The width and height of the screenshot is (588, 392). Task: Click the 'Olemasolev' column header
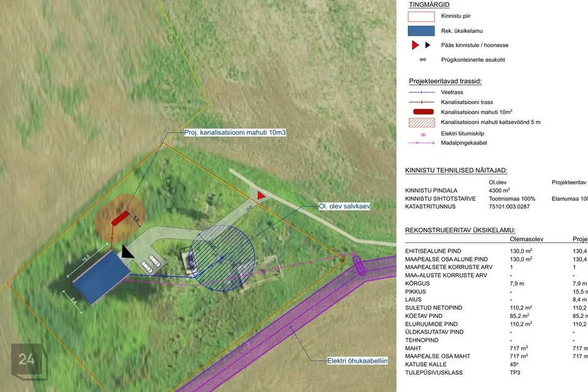click(x=527, y=239)
